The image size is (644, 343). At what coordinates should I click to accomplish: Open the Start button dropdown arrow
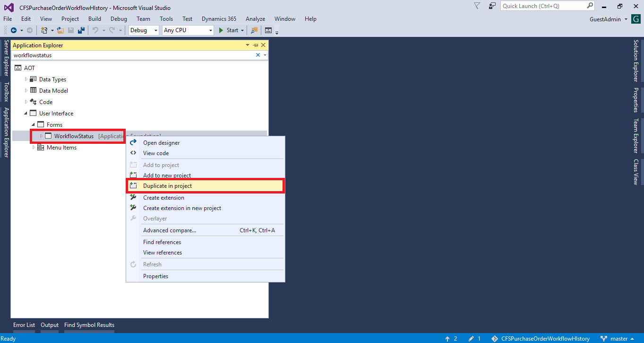tap(242, 30)
